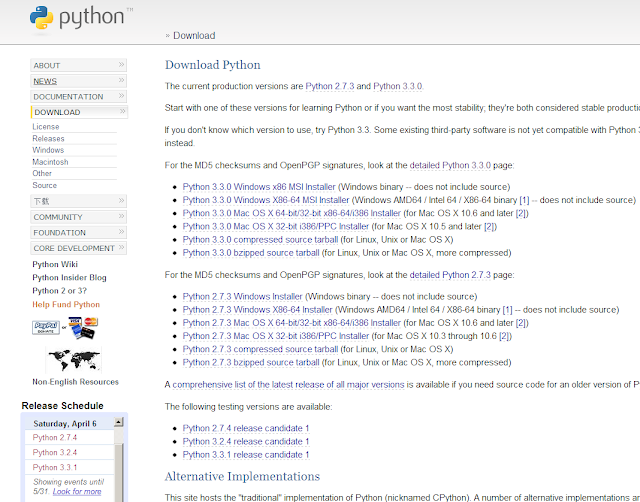This screenshot has width=640, height=502.
Task: Open detailed Python 3.3.0 page link
Action: pyautogui.click(x=450, y=165)
